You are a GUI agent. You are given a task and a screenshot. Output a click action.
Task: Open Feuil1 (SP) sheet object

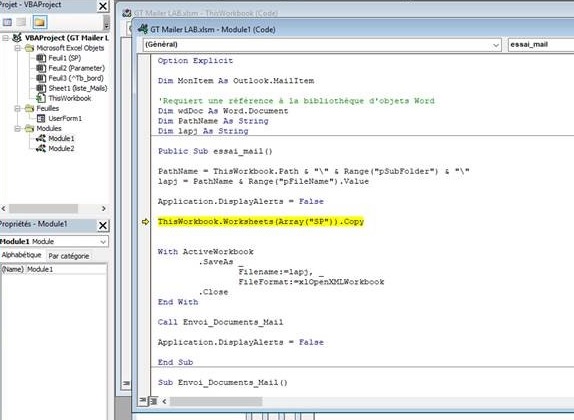click(64, 58)
